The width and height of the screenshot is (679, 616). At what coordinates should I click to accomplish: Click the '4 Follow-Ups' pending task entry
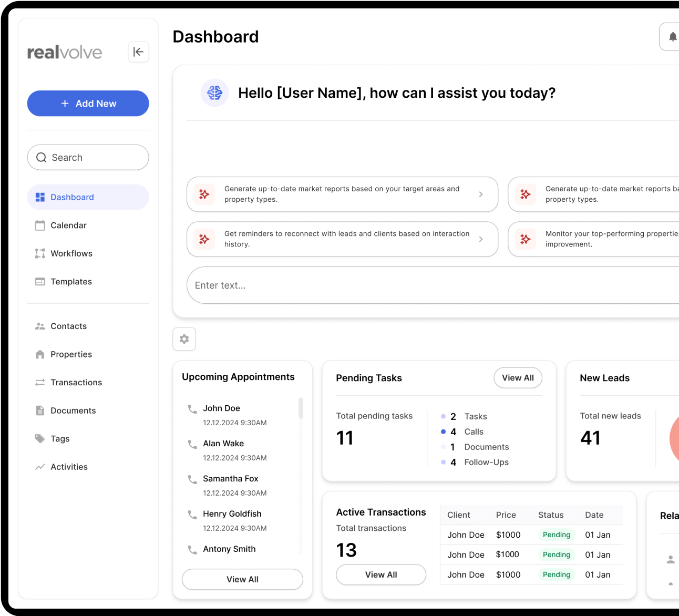475,462
